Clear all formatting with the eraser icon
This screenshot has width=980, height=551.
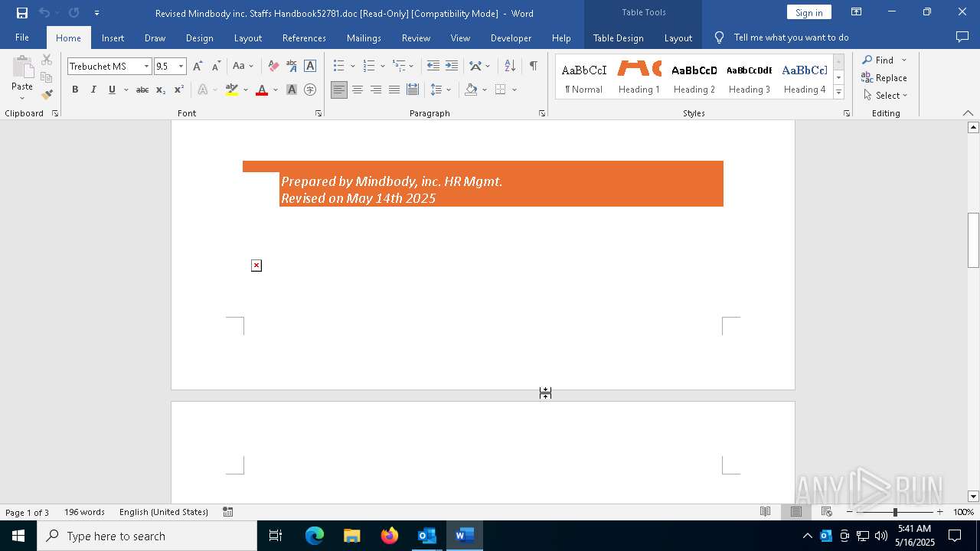click(273, 67)
